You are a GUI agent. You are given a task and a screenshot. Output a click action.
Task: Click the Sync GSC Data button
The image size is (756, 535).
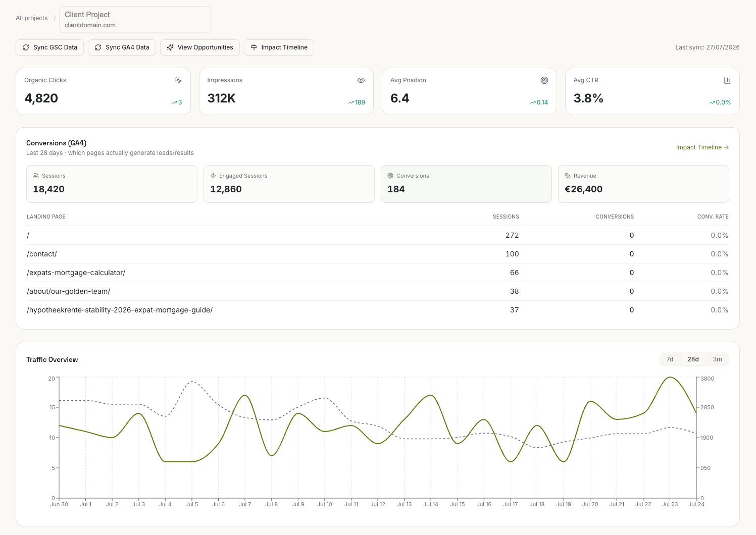pyautogui.click(x=50, y=47)
